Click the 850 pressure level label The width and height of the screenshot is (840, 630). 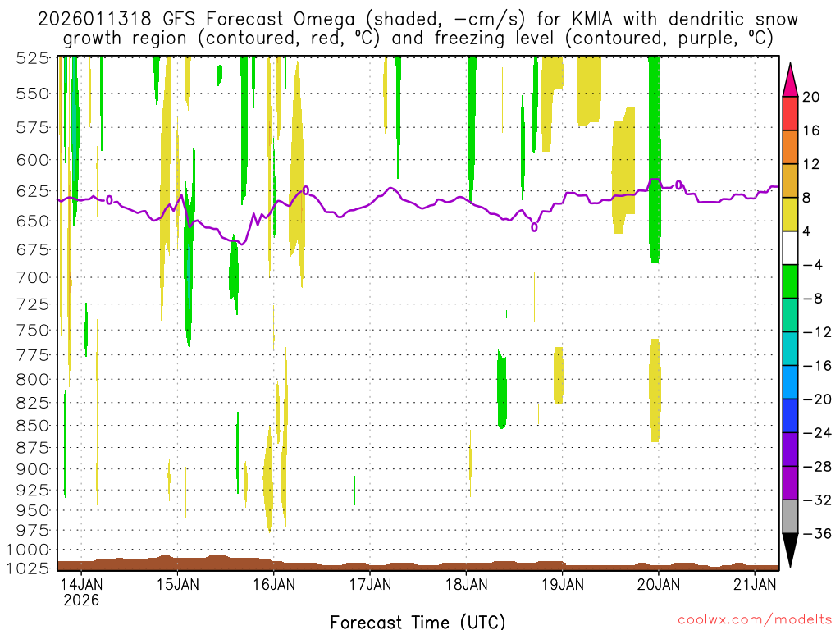click(33, 426)
